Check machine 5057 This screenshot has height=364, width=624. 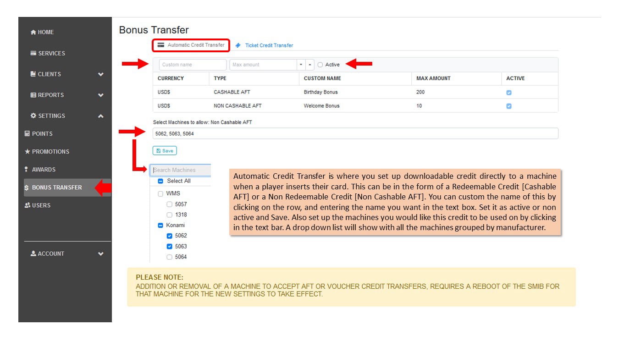point(170,204)
